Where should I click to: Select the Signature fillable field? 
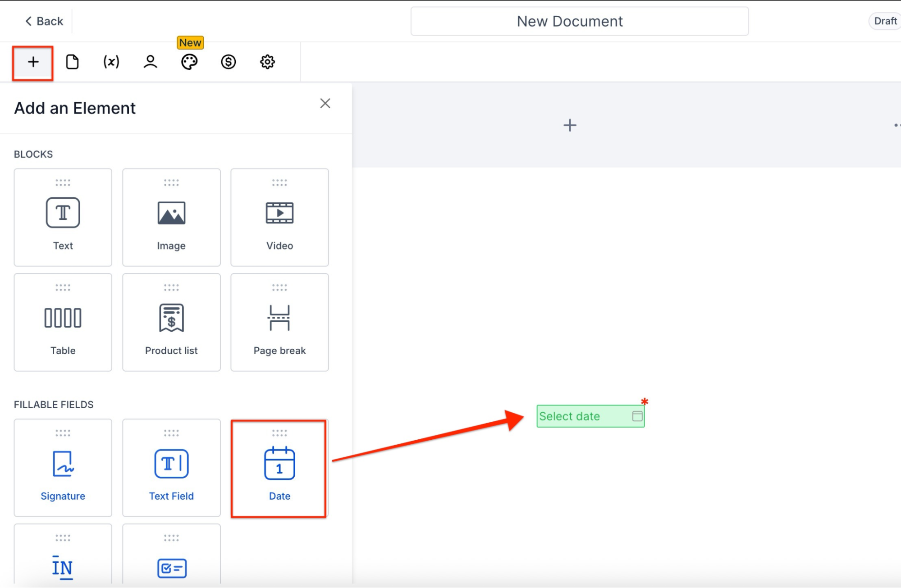tap(63, 468)
